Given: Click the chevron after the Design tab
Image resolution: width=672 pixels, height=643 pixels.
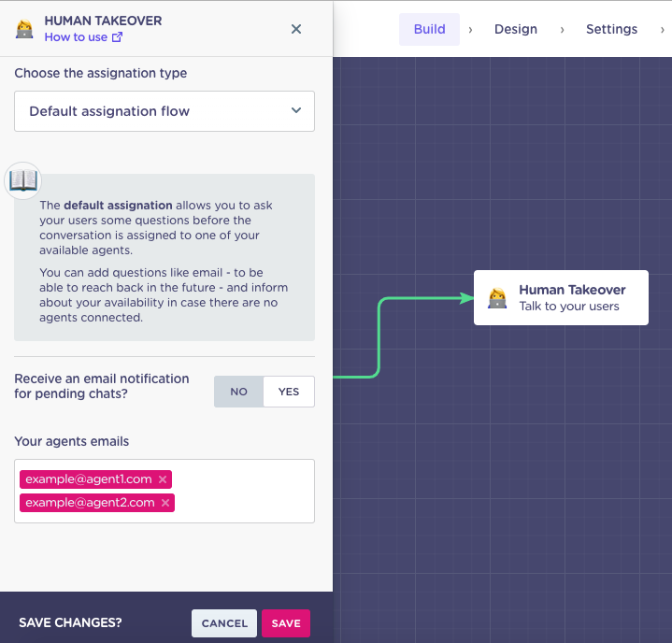Looking at the screenshot, I should pyautogui.click(x=563, y=30).
